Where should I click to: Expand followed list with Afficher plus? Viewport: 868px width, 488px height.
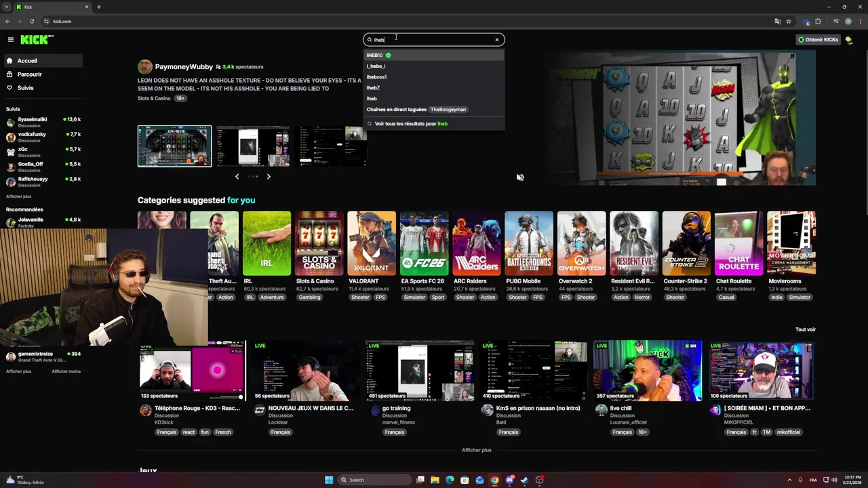click(18, 197)
